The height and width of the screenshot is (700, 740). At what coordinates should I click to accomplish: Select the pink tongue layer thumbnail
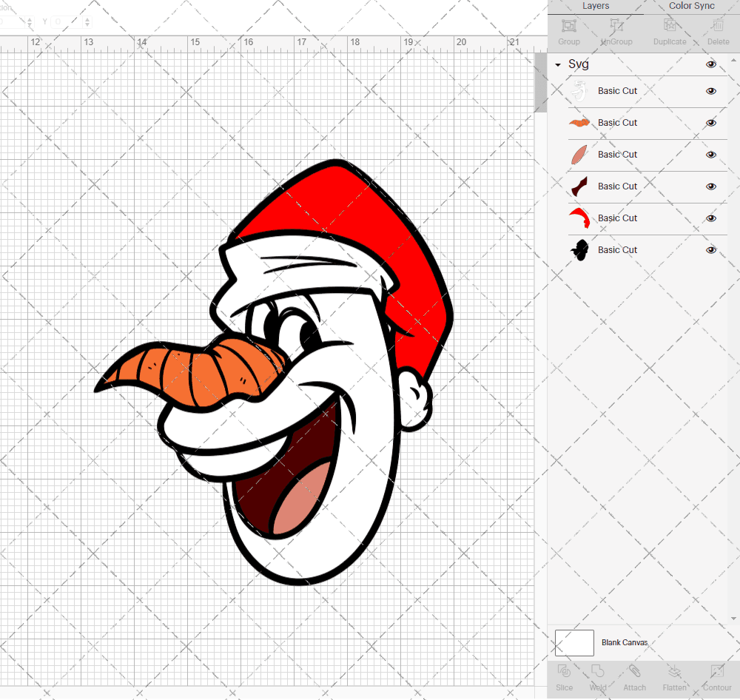coord(579,155)
